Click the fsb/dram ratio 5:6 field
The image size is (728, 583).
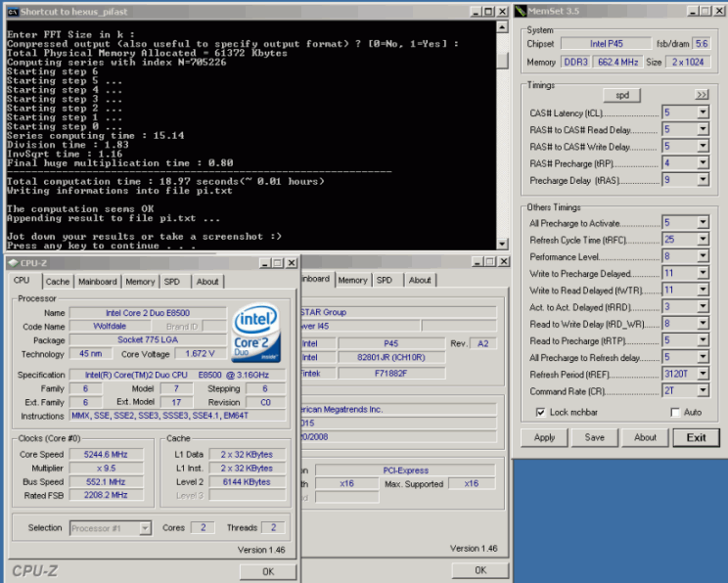pyautogui.click(x=701, y=44)
